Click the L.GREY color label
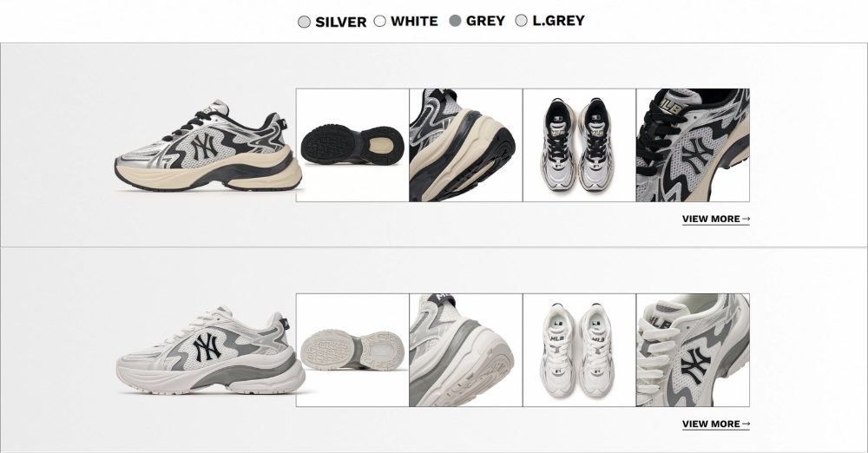Screen dimensions: 868x453 [558, 21]
